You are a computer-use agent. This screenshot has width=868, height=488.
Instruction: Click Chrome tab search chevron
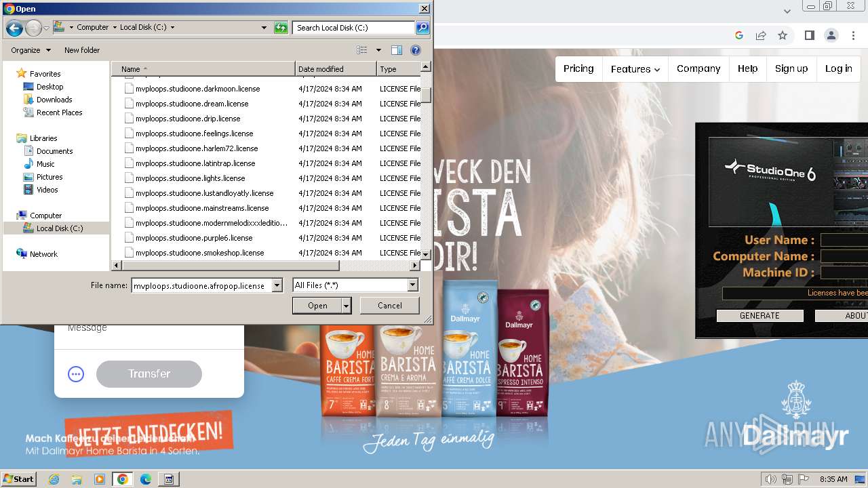(787, 11)
